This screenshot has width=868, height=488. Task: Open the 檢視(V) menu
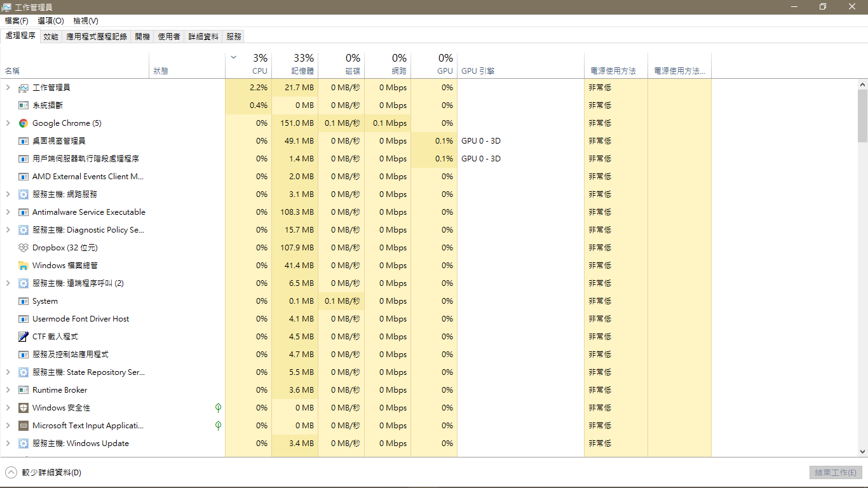click(x=86, y=21)
